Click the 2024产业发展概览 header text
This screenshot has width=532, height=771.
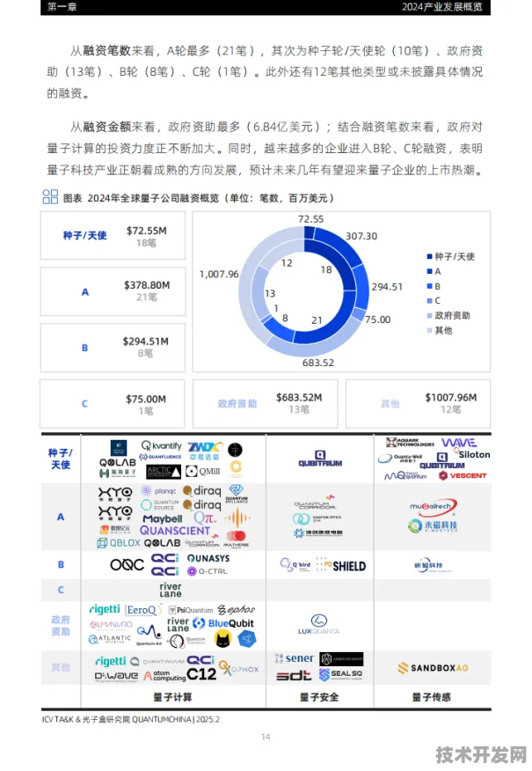442,7
